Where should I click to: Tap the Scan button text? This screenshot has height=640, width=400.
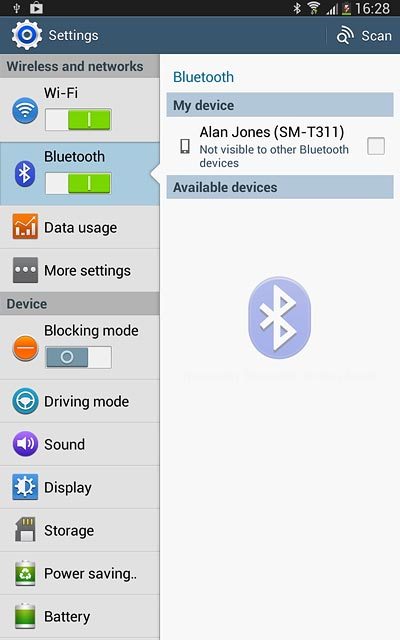(376, 36)
